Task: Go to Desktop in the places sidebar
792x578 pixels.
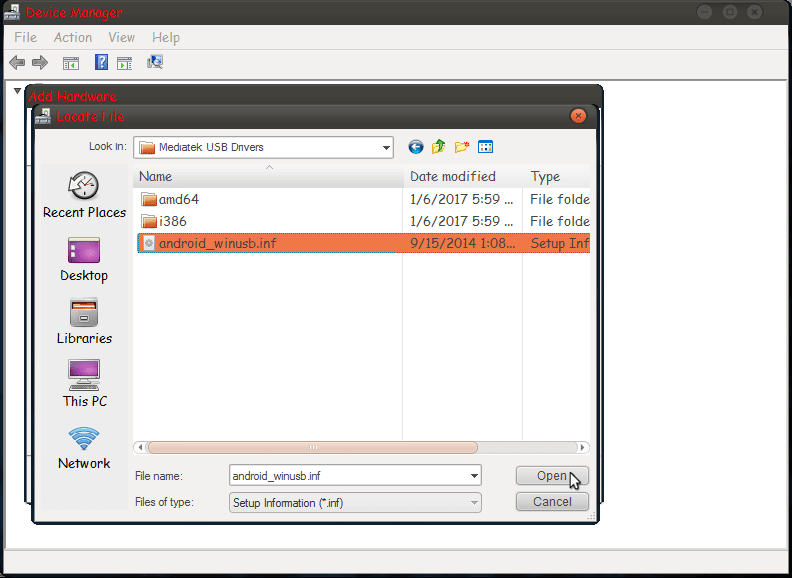Action: tap(84, 259)
